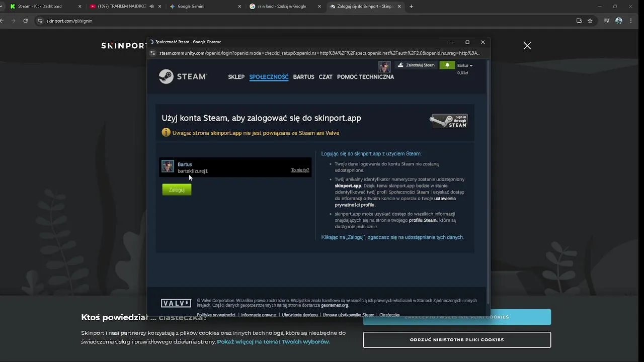Open the Chrome three-dot menu
This screenshot has height=362, width=644.
point(631,21)
